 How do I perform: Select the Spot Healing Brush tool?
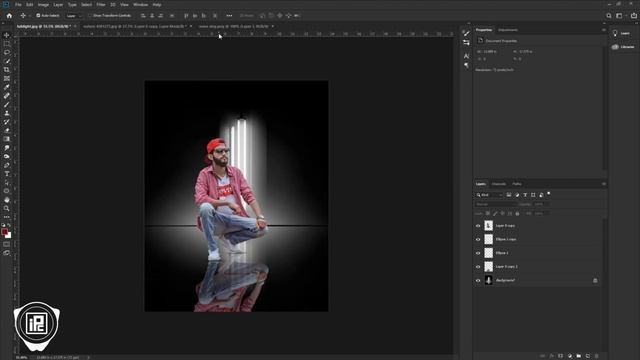[7, 96]
